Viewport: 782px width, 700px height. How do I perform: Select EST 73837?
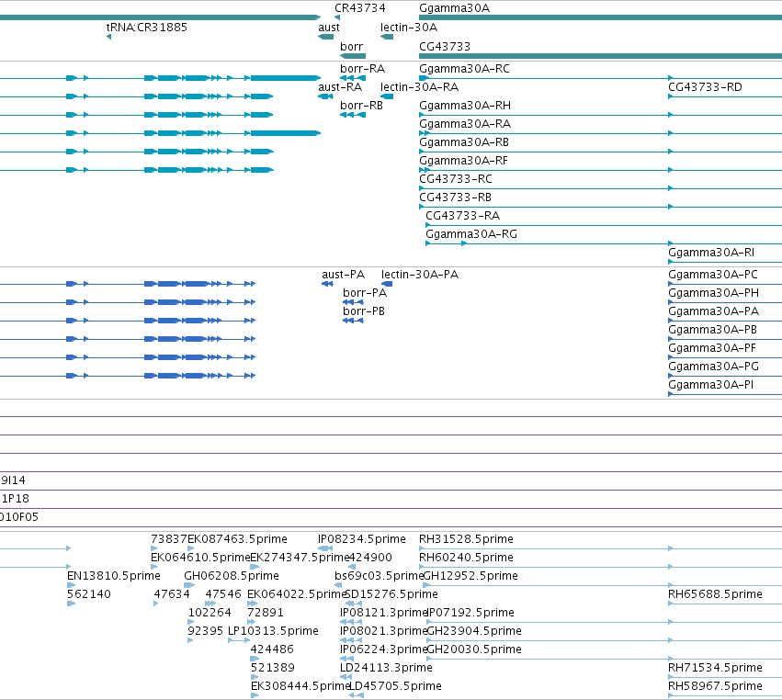pos(168,539)
